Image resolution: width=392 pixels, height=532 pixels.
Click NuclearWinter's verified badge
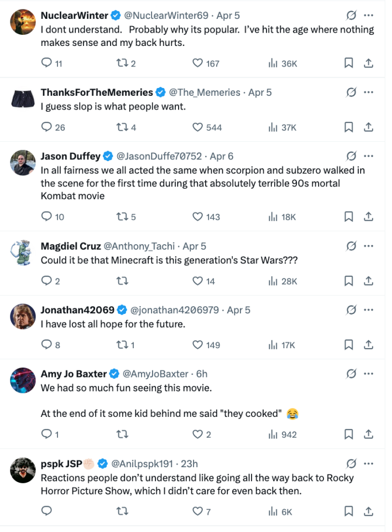pos(114,16)
